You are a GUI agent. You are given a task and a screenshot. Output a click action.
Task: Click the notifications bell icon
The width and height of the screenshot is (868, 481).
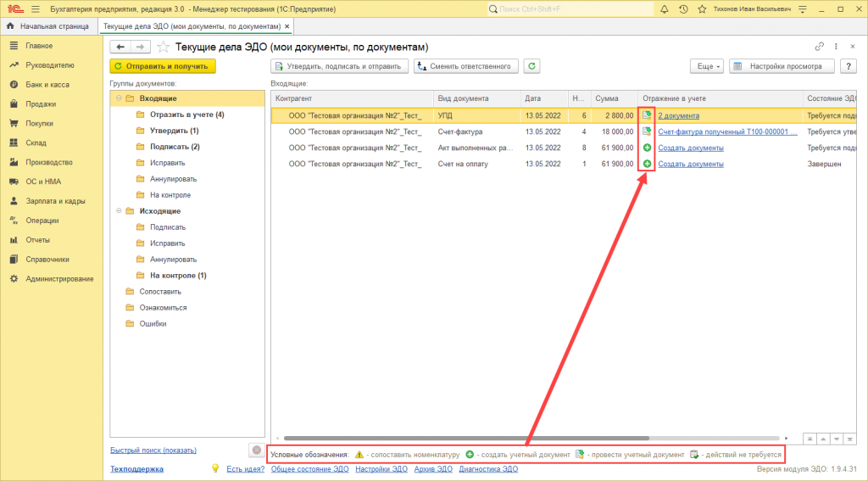pos(665,8)
